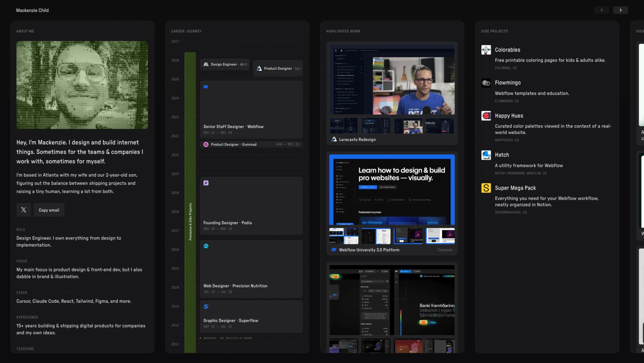Open the Happy Hues project title

pyautogui.click(x=509, y=116)
